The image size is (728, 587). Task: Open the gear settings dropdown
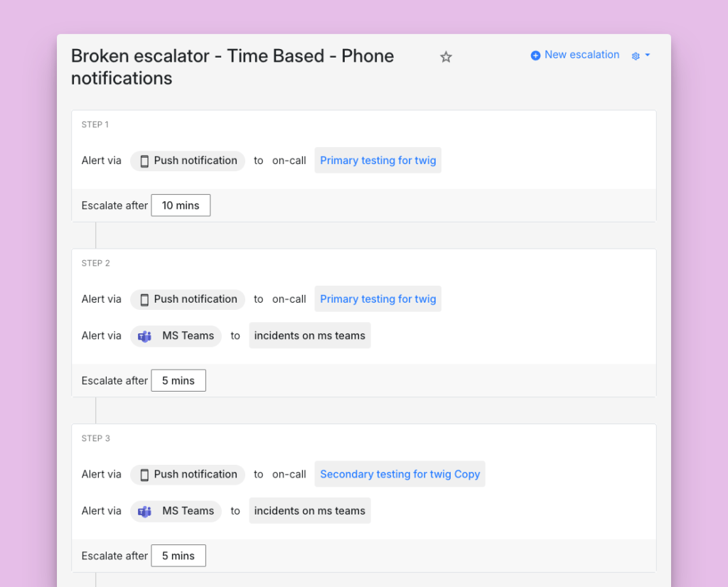coord(640,55)
